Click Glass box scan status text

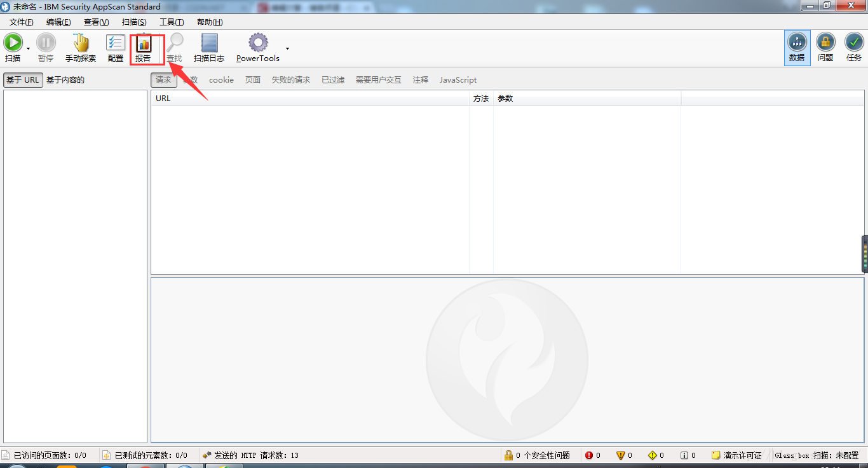click(817, 455)
